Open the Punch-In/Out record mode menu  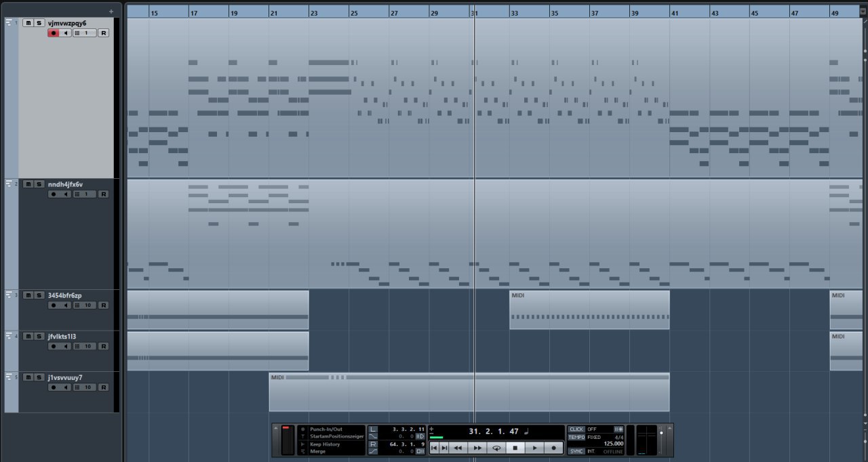pyautogui.click(x=332, y=429)
